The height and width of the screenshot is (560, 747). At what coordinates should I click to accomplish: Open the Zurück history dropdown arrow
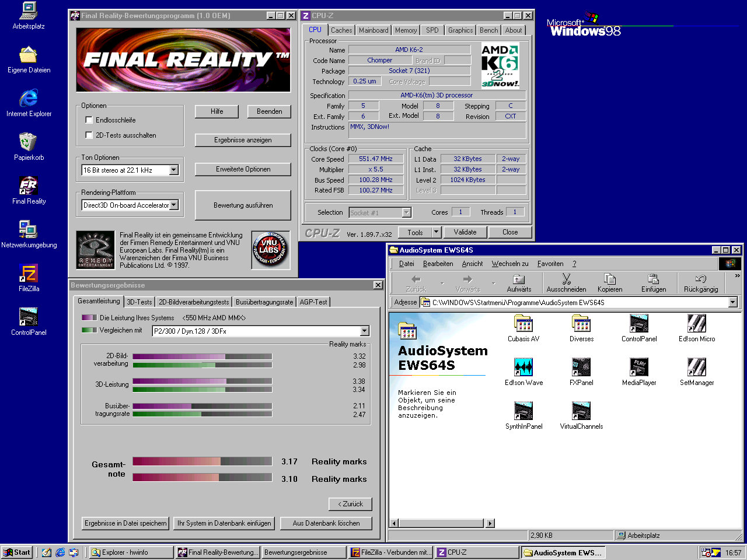pyautogui.click(x=442, y=283)
